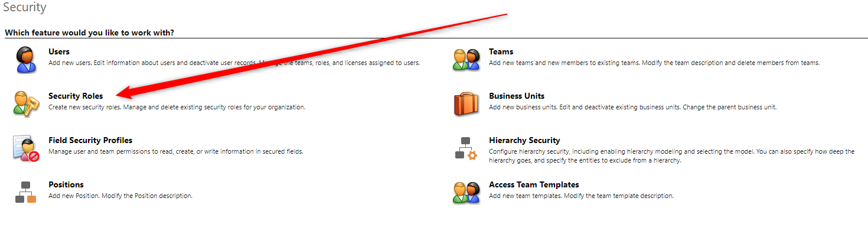Select the Security Roles key icon
Image resolution: width=868 pixels, height=240 pixels.
(x=25, y=103)
